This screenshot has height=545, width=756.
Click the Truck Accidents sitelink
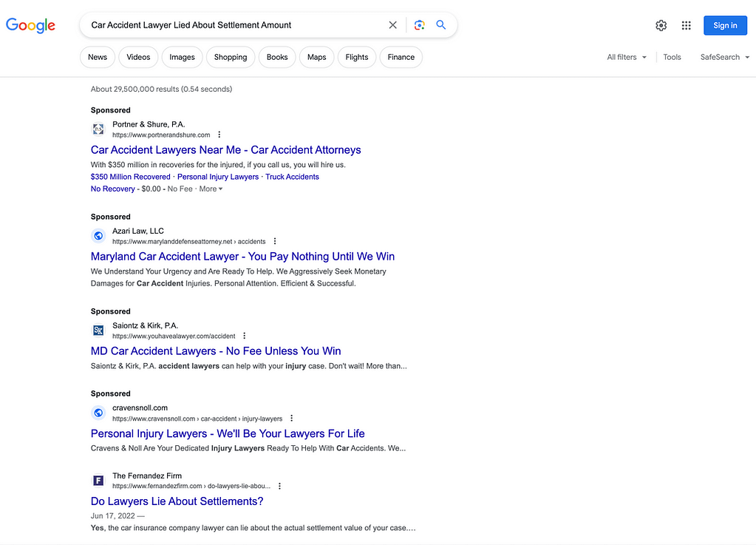(292, 177)
